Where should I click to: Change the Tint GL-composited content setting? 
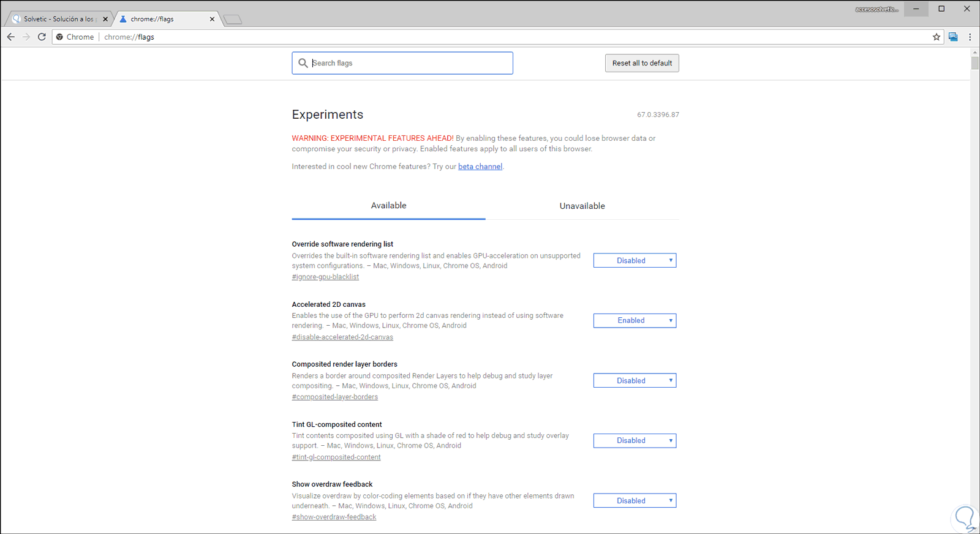click(x=635, y=440)
